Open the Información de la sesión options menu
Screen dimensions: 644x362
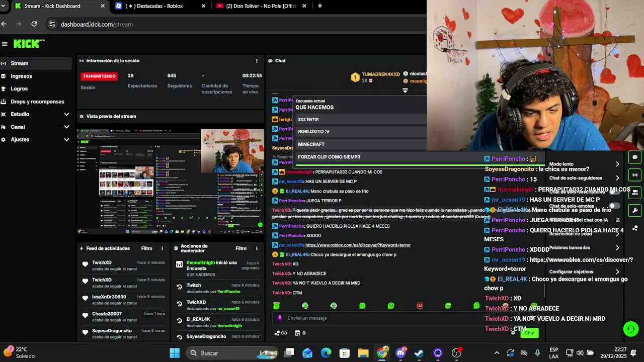257,61
